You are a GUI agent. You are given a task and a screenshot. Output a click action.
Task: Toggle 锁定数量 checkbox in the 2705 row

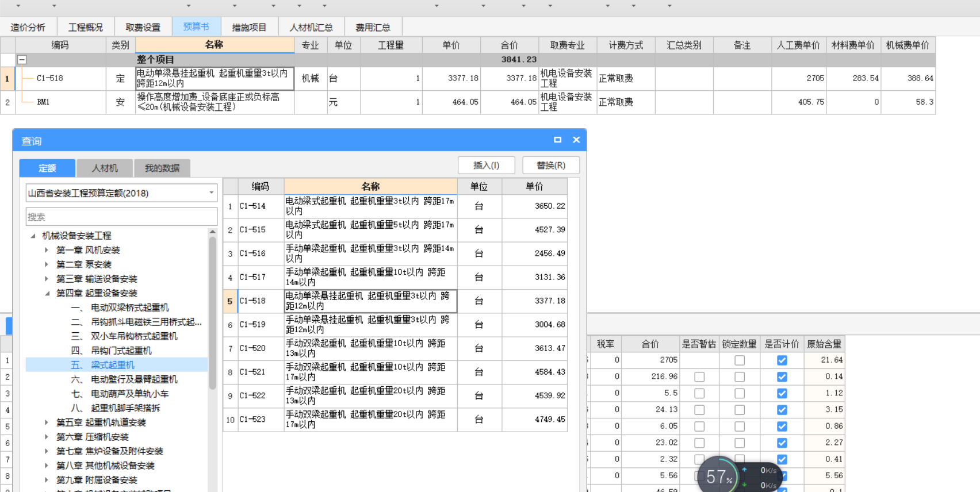point(740,360)
